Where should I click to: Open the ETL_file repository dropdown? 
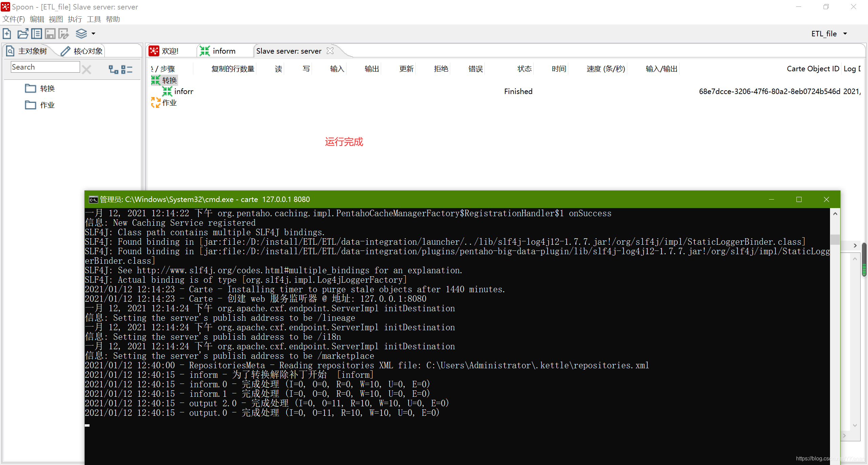pyautogui.click(x=829, y=34)
